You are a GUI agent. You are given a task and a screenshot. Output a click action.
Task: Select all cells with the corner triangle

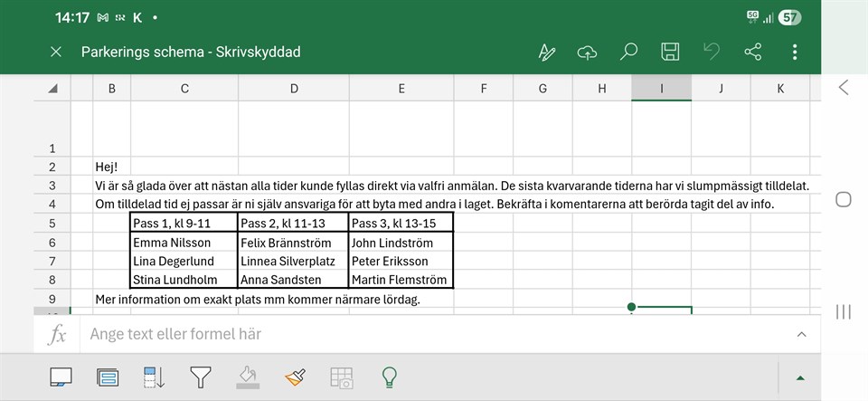click(52, 88)
